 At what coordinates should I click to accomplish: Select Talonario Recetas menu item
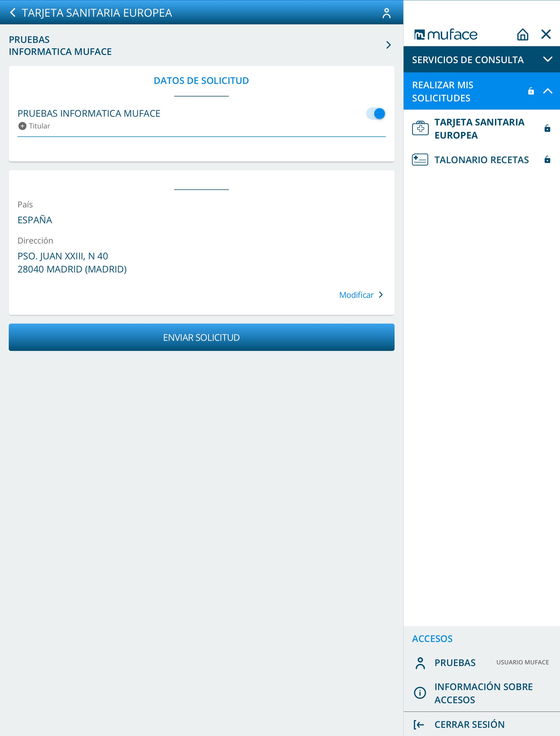(x=481, y=160)
